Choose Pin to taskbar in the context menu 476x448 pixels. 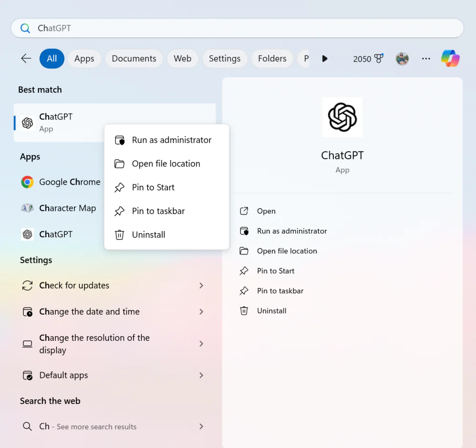pyautogui.click(x=167, y=211)
